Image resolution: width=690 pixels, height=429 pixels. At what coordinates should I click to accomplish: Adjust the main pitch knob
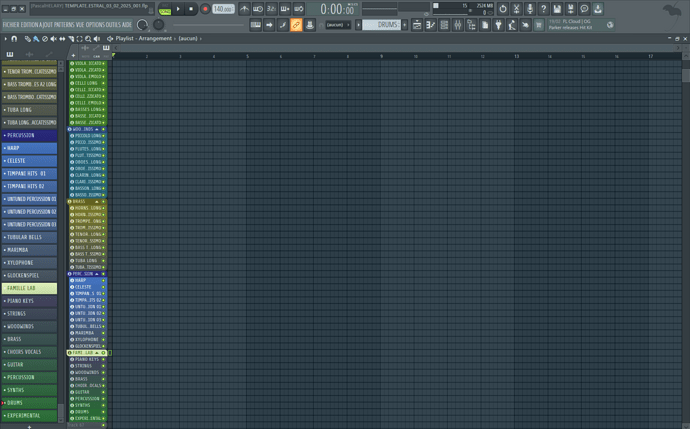pyautogui.click(x=158, y=25)
